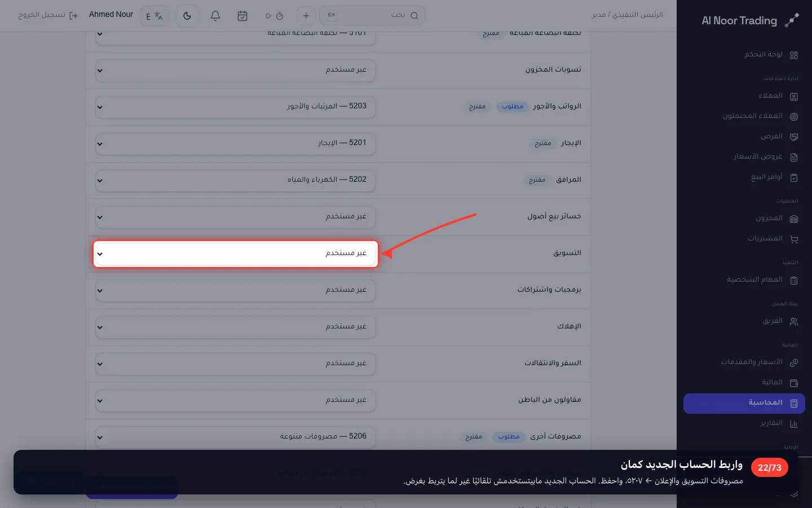
Task: Select المحاسبة accounting menu item
Action: pyautogui.click(x=744, y=404)
